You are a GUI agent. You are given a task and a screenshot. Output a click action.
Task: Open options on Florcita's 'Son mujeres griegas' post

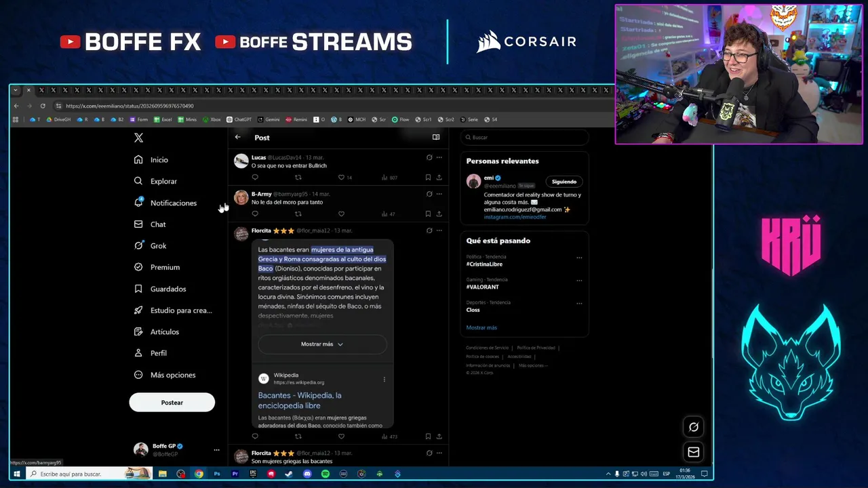[439, 453]
